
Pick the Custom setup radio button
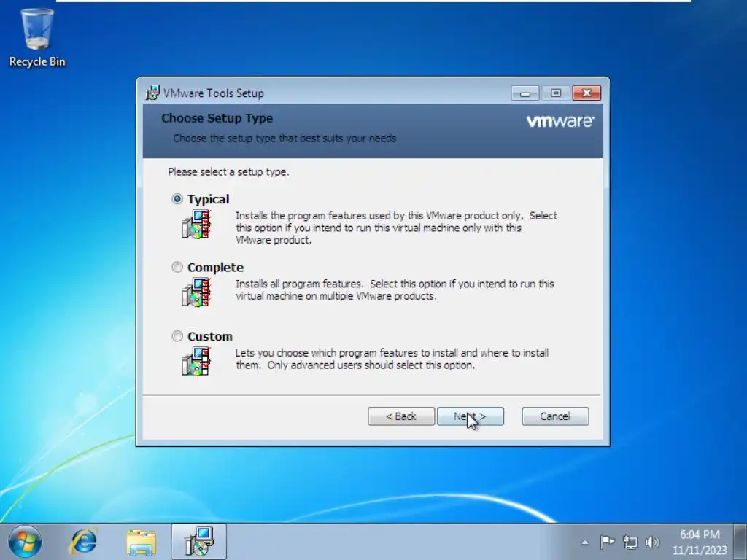[x=177, y=336]
